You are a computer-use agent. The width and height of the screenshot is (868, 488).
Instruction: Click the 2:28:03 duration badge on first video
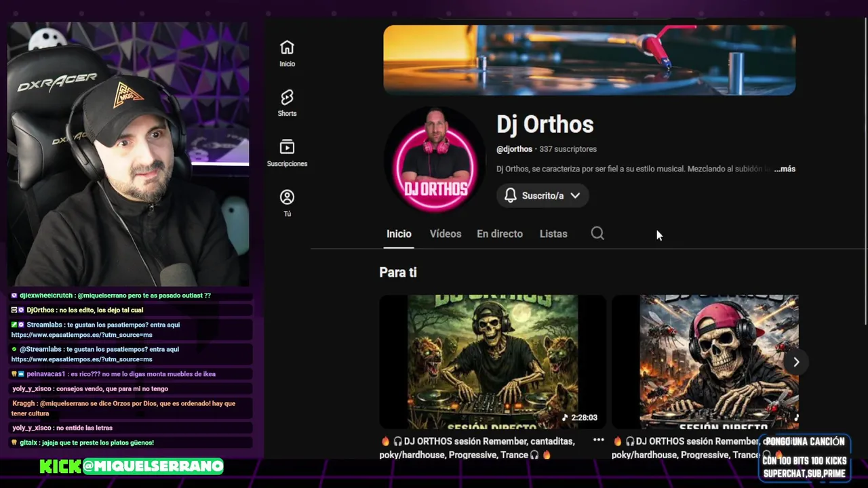(x=580, y=418)
